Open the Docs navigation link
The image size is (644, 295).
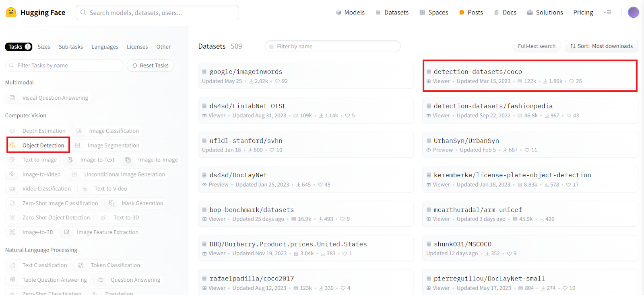[x=505, y=12]
